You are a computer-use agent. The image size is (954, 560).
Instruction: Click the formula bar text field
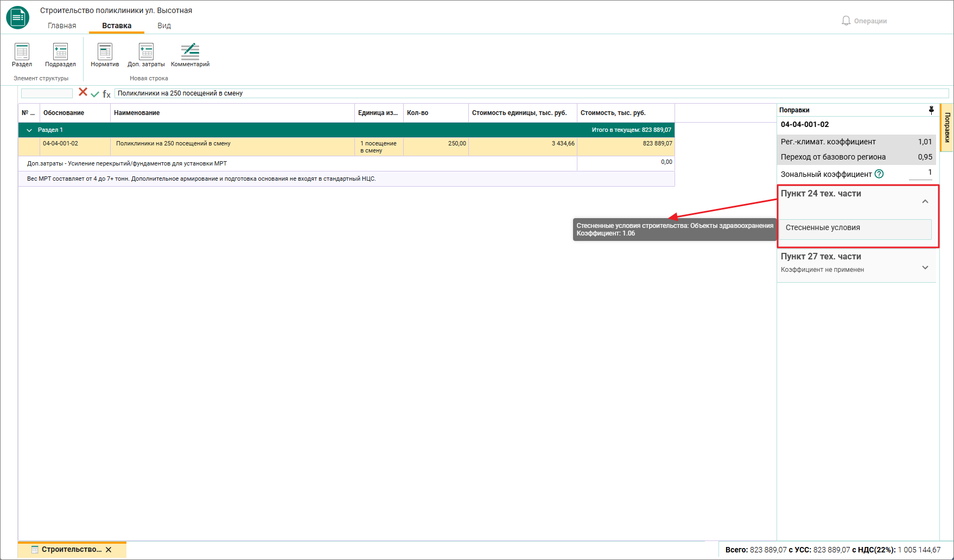click(531, 93)
